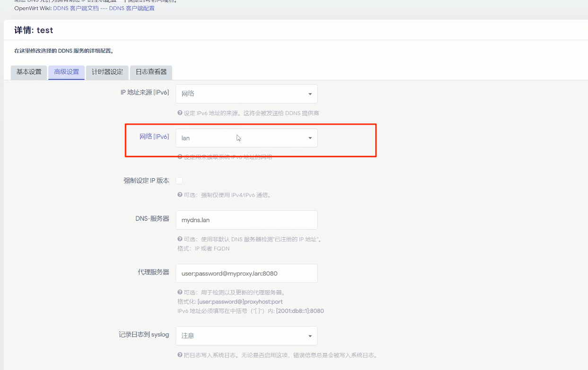Open the lan network selection dropdown
This screenshot has width=588, height=370.
[246, 138]
